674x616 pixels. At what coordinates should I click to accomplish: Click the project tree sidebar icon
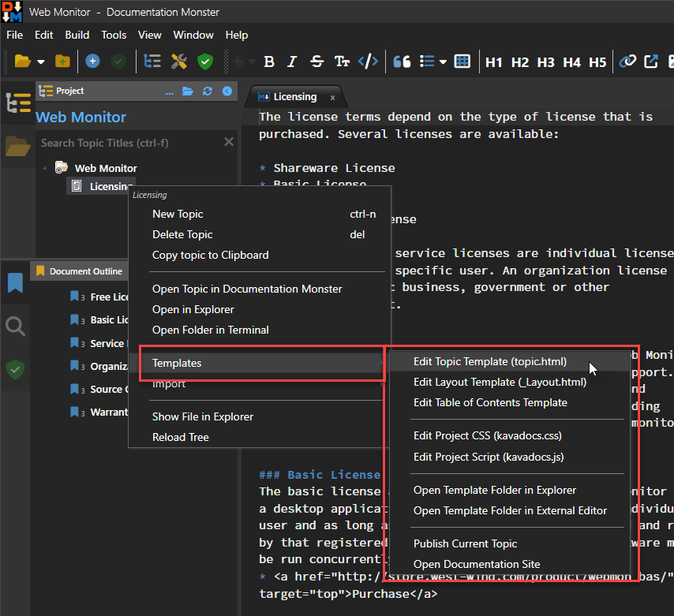pyautogui.click(x=18, y=103)
